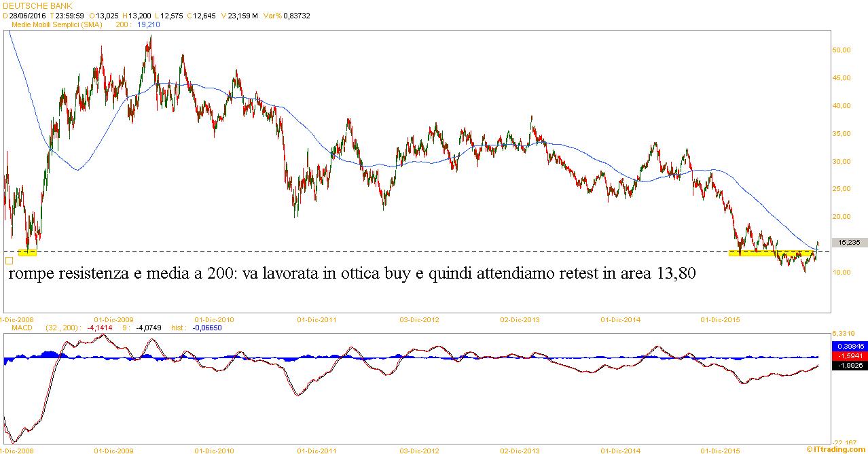Screen dimensions: 868x454
Task: Click the annotation text about rompe resistenza
Action: (x=352, y=275)
